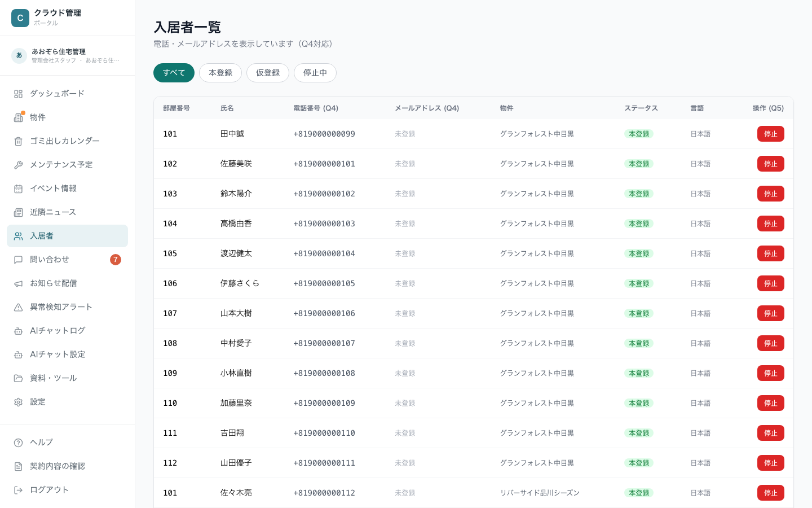Click 停止 for 佐々木亮
Image resolution: width=812 pixels, height=508 pixels.
(x=771, y=493)
